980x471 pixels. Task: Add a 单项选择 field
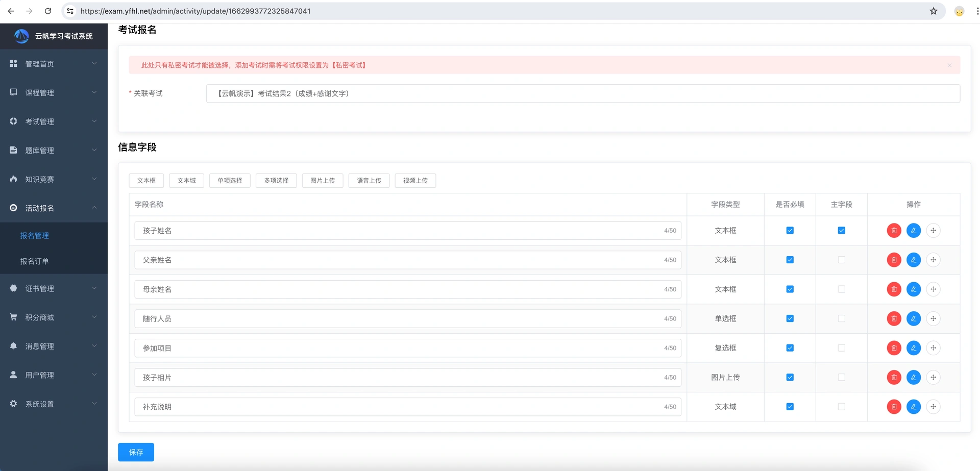230,181
